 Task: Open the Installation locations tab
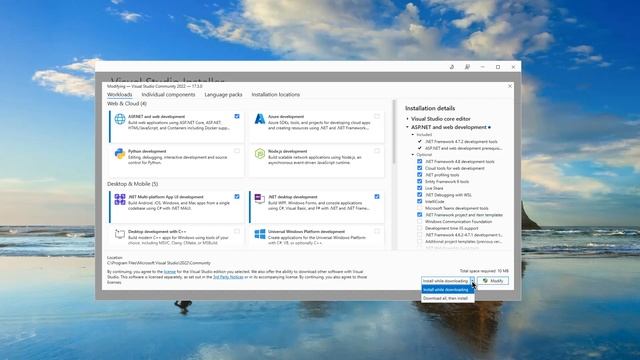276,95
